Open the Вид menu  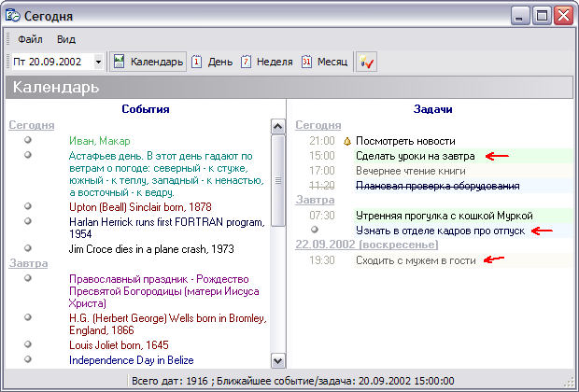pos(66,39)
